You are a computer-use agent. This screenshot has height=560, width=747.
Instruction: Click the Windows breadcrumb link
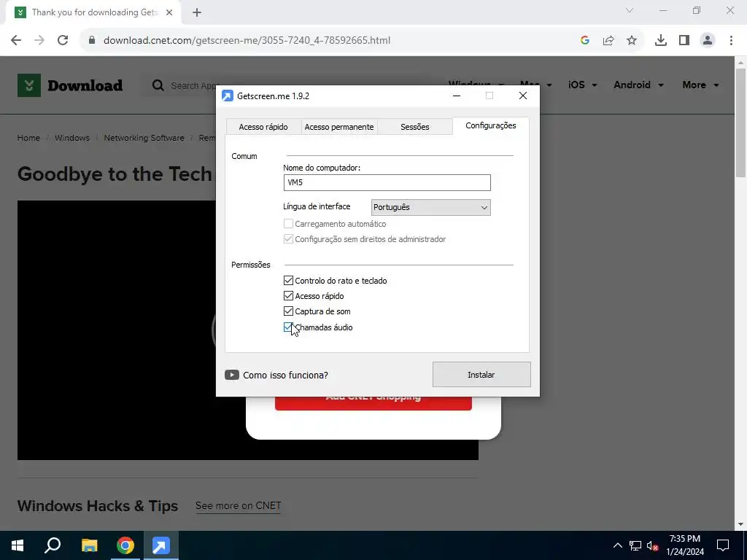(x=72, y=138)
